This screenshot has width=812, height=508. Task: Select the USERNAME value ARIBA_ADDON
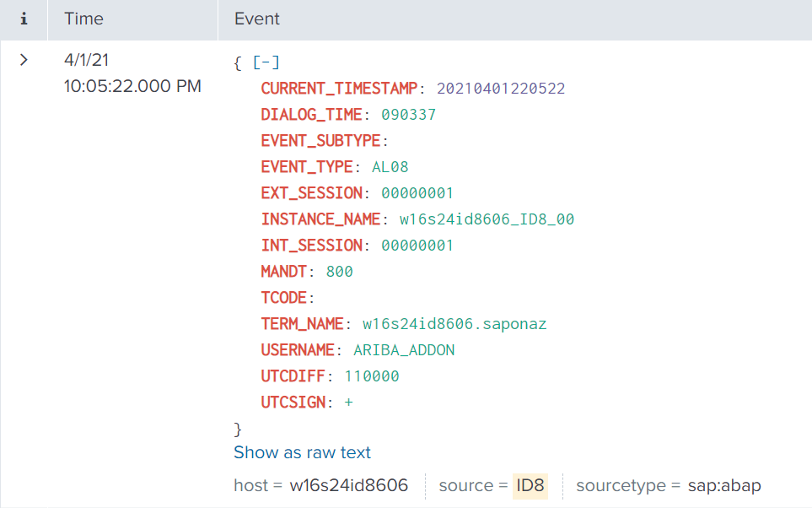pyautogui.click(x=404, y=350)
